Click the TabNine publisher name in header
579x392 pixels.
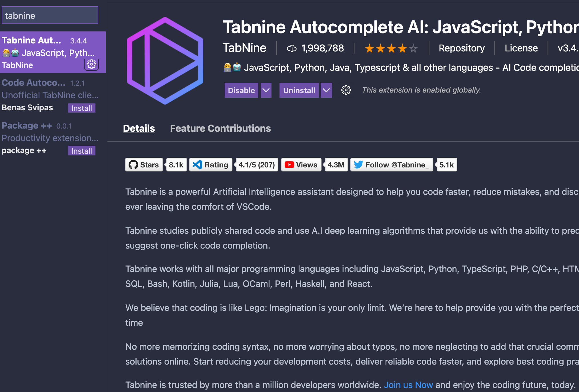click(x=244, y=48)
